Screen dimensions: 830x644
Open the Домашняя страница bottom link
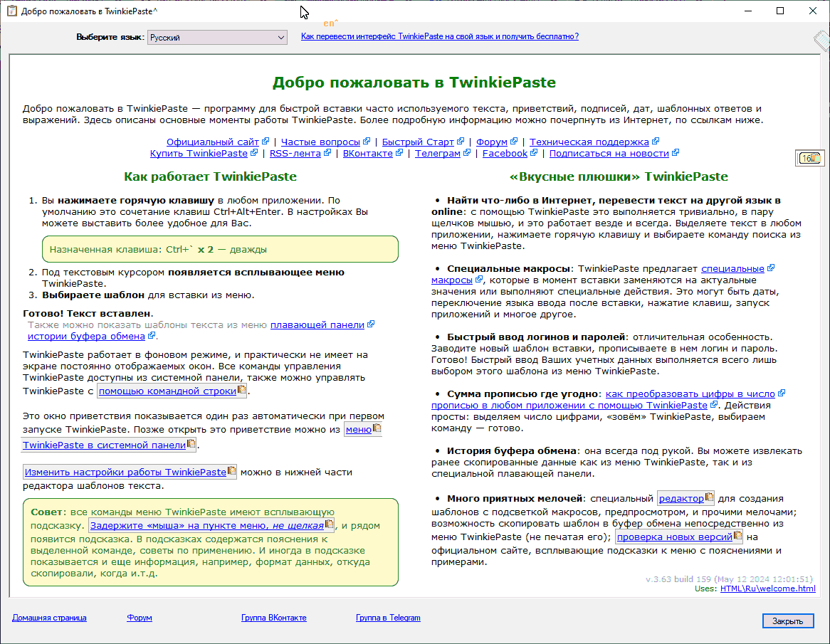[x=49, y=618]
